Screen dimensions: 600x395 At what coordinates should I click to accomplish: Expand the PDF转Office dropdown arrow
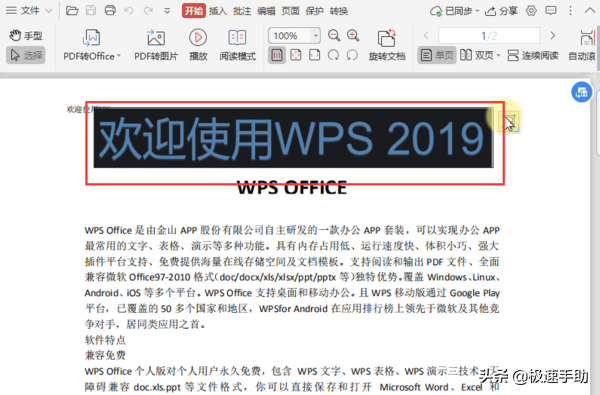click(x=119, y=56)
